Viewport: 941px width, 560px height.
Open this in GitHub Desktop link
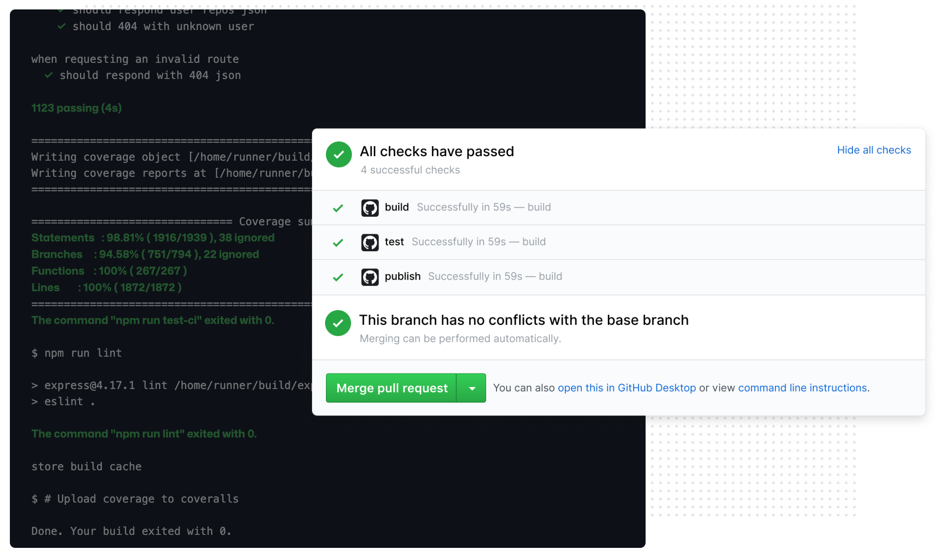tap(627, 388)
